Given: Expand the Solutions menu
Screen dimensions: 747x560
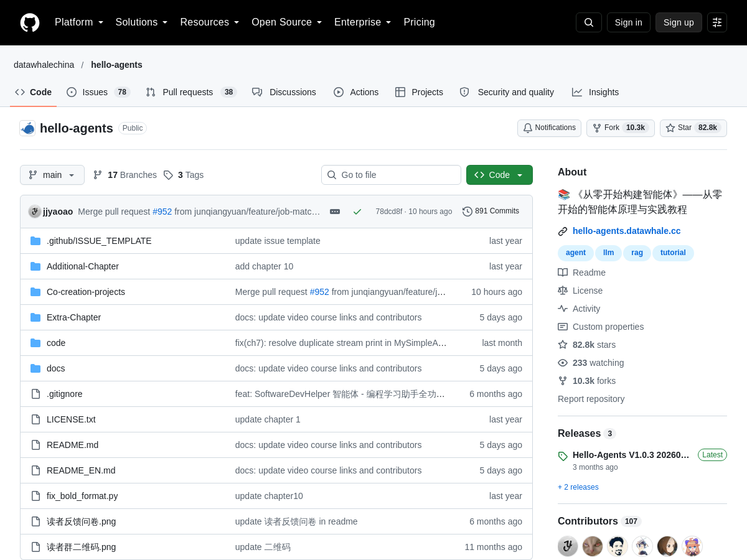Looking at the screenshot, I should [142, 22].
